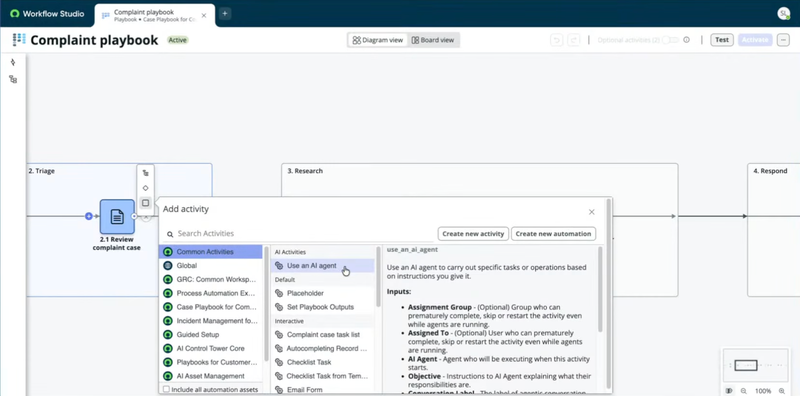The height and width of the screenshot is (396, 800).
Task: Choose the square activity option in the node toolbar
Action: coord(145,203)
